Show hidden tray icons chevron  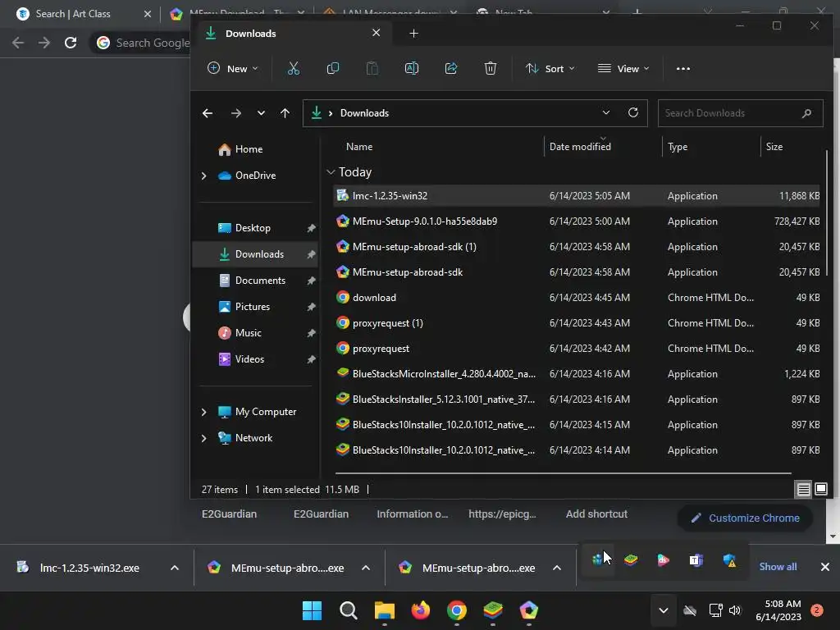pos(663,610)
